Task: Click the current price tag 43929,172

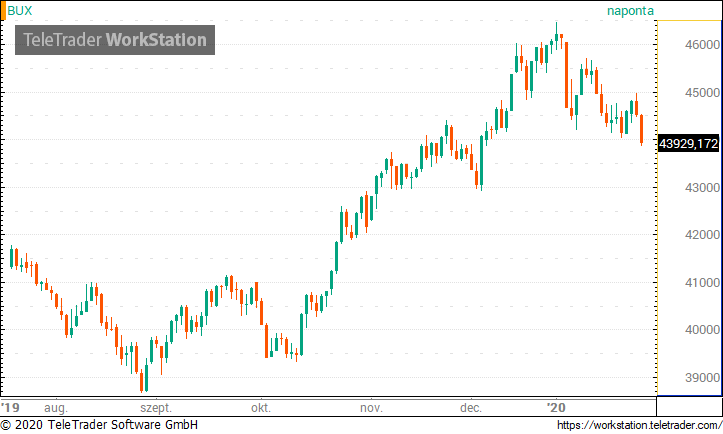Action: click(x=688, y=144)
